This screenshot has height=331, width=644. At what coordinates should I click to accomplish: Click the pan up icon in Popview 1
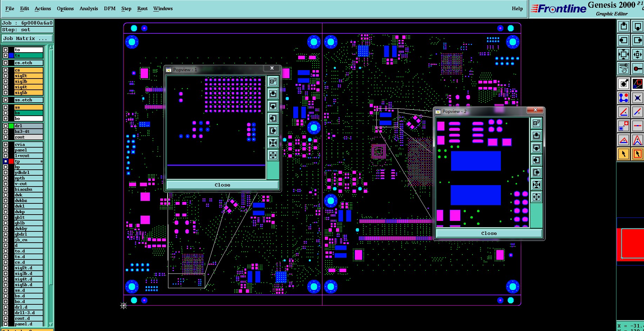(x=273, y=94)
